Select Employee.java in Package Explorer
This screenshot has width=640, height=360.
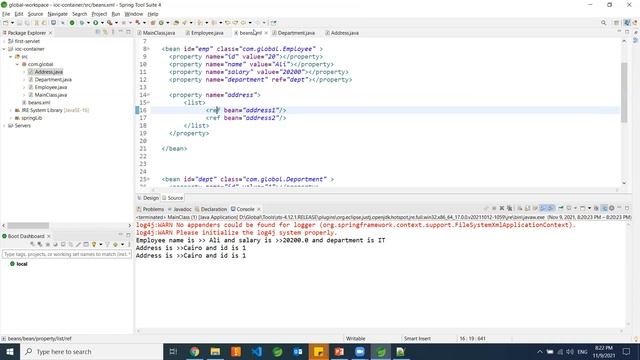tap(51, 87)
